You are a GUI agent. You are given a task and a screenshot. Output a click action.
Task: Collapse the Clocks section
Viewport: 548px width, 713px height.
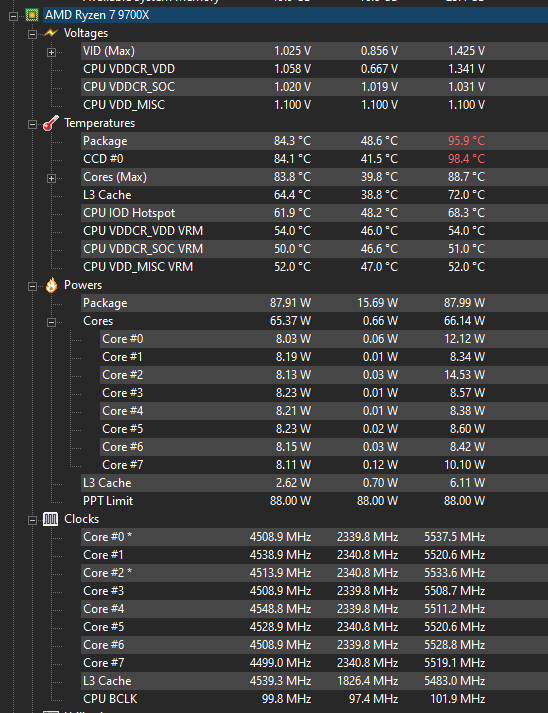point(32,520)
